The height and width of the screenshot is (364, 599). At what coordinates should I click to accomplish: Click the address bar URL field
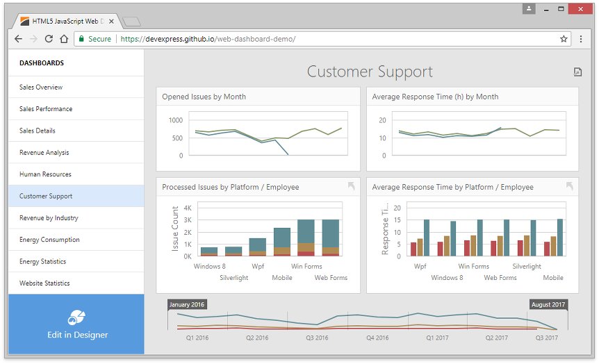point(323,39)
